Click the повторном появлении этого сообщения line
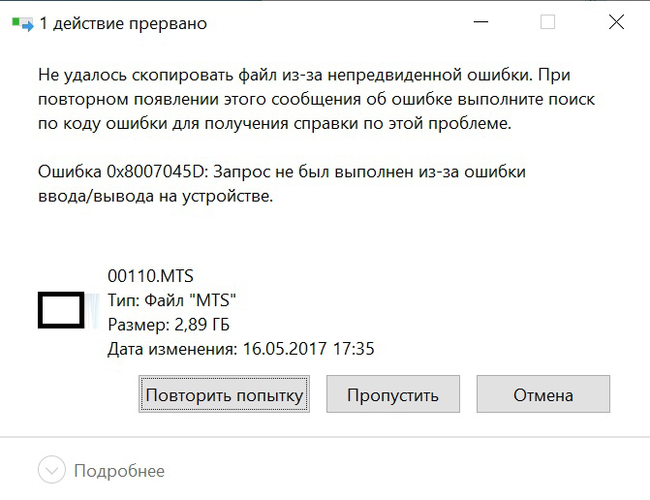The height and width of the screenshot is (500, 650). 316,100
